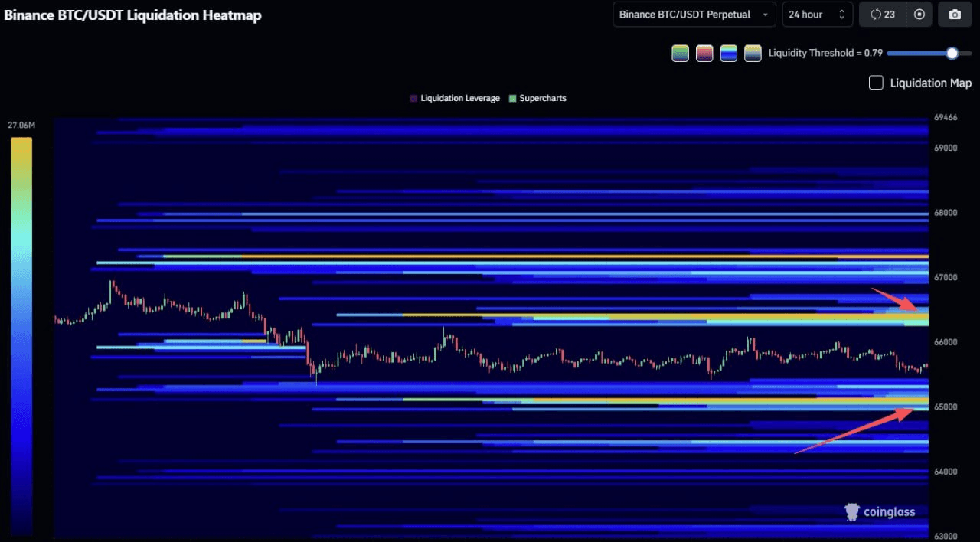This screenshot has height=542, width=980.
Task: Click the 64000 price axis label
Action: (x=946, y=472)
